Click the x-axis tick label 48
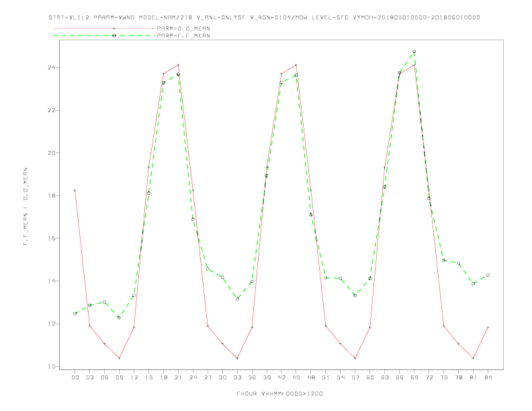The image size is (532, 411). [x=311, y=377]
